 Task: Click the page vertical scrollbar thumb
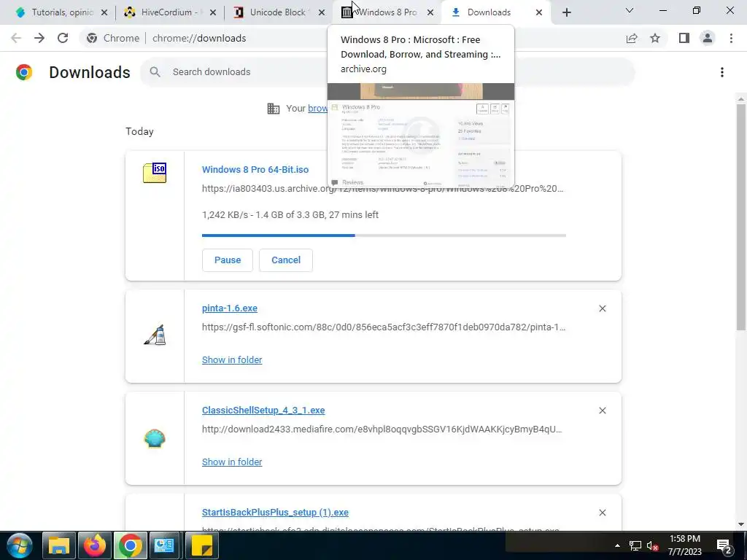click(x=741, y=217)
